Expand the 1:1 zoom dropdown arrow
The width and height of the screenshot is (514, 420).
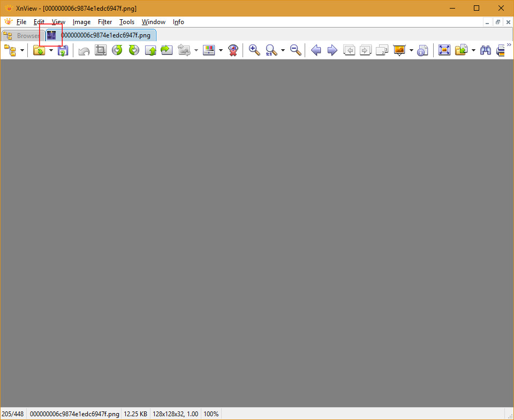[283, 50]
